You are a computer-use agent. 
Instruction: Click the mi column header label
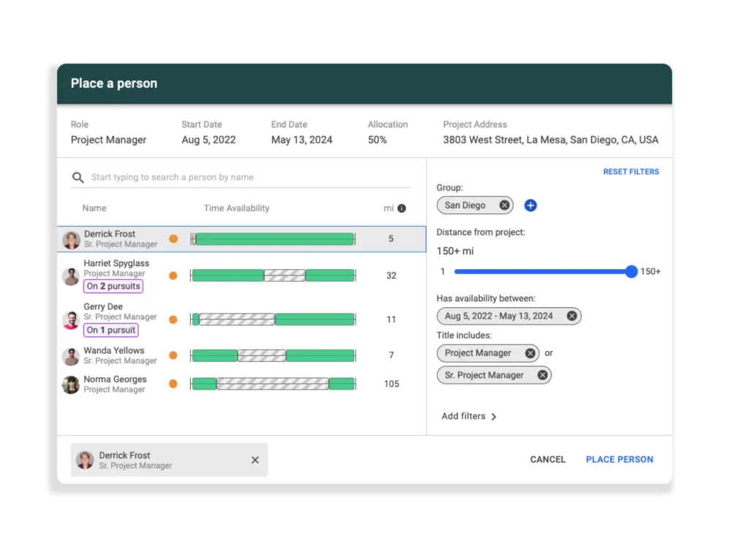388,208
